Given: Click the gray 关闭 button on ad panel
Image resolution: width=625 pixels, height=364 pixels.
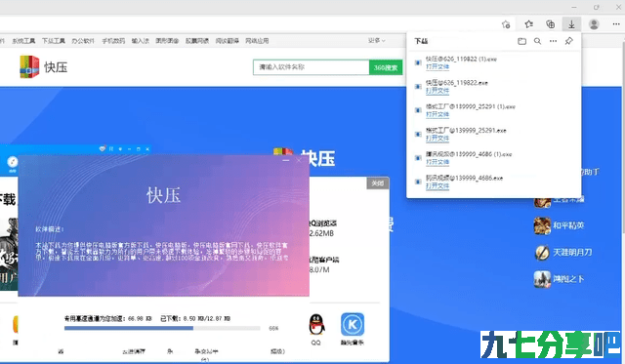Looking at the screenshot, I should coord(378,183).
